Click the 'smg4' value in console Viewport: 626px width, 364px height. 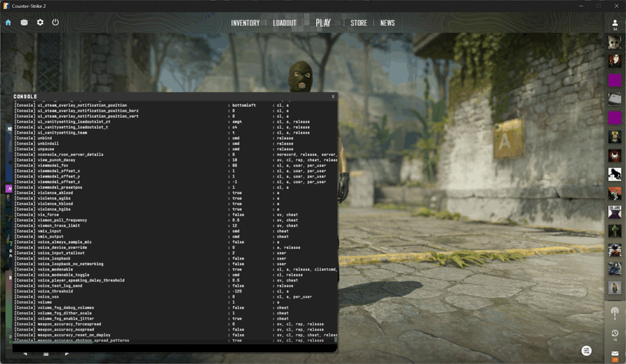pos(237,122)
